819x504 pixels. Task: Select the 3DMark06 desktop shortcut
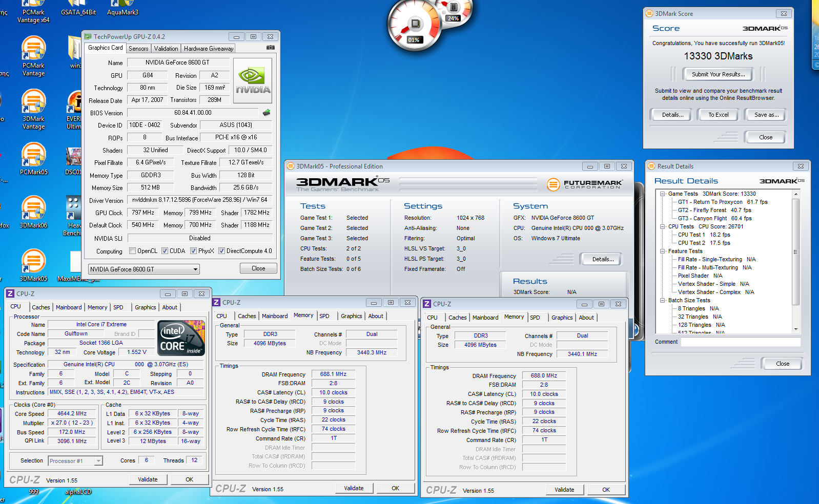33,212
